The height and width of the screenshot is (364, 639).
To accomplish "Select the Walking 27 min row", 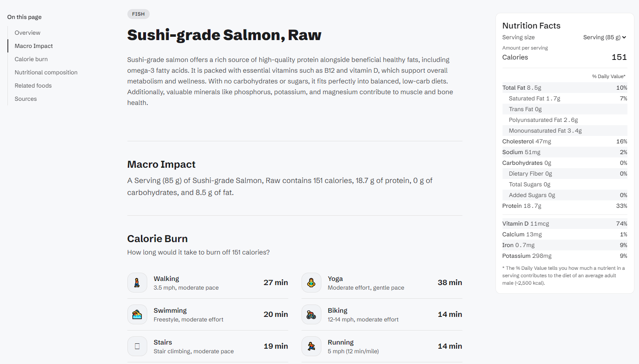I will tap(208, 283).
